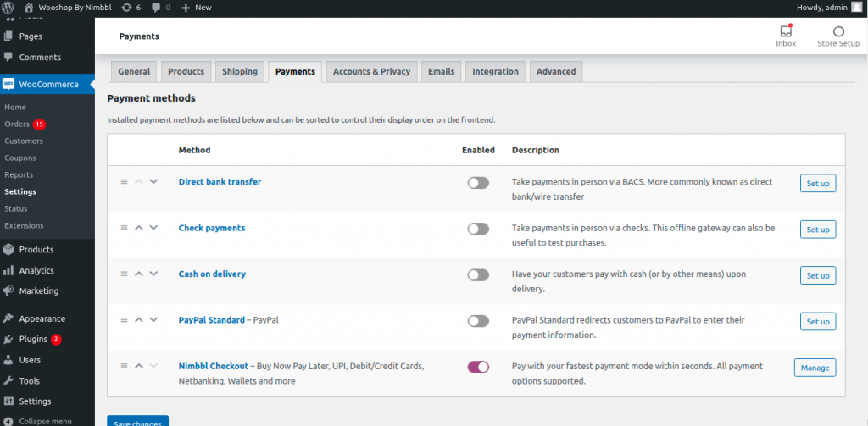Open the Check payments method link
Image resolution: width=868 pixels, height=426 pixels.
pos(211,228)
